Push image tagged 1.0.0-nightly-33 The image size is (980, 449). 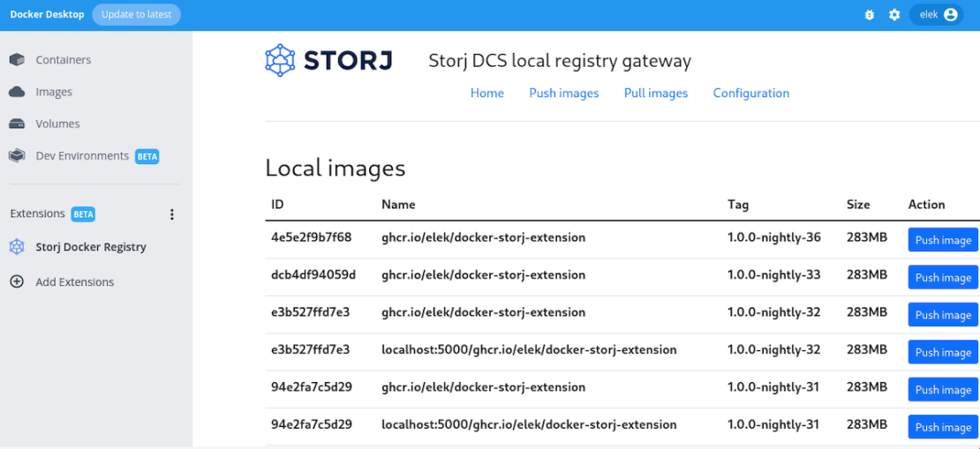942,277
